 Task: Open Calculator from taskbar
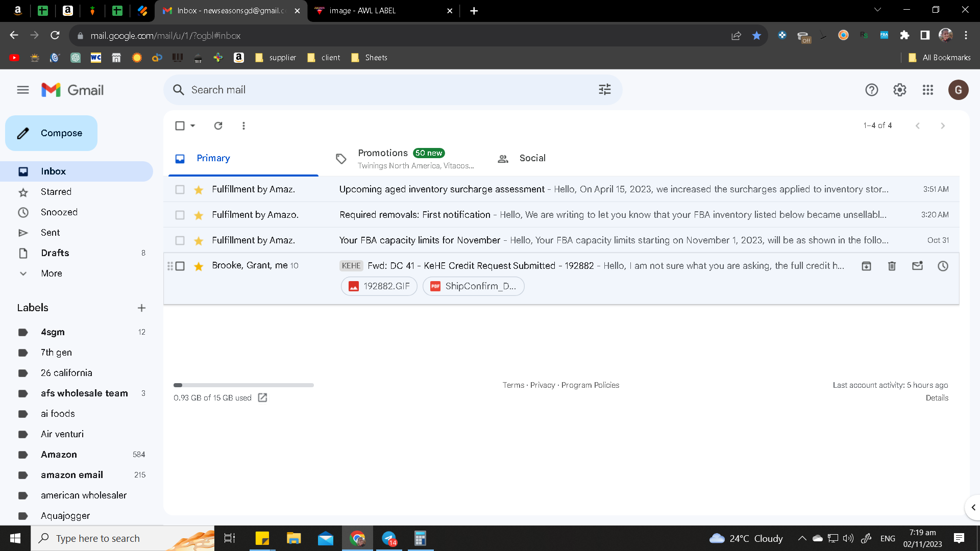click(420, 538)
